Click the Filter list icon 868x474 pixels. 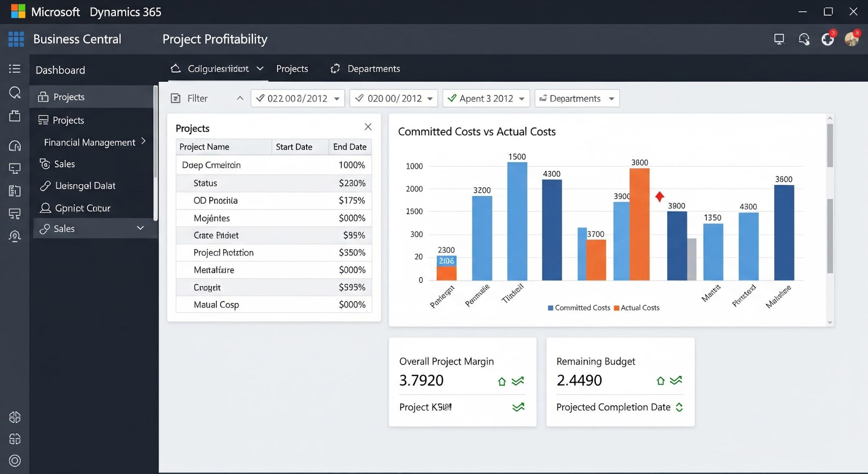pyautogui.click(x=175, y=98)
